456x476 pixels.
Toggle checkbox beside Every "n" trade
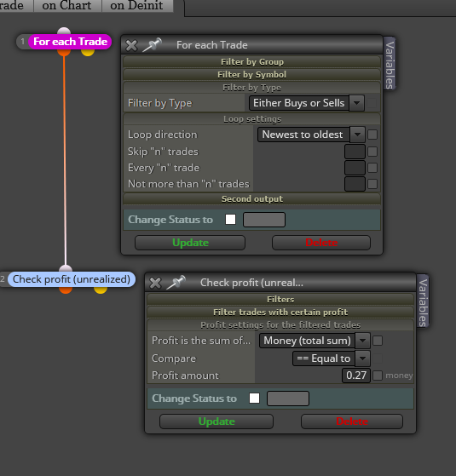(x=372, y=168)
